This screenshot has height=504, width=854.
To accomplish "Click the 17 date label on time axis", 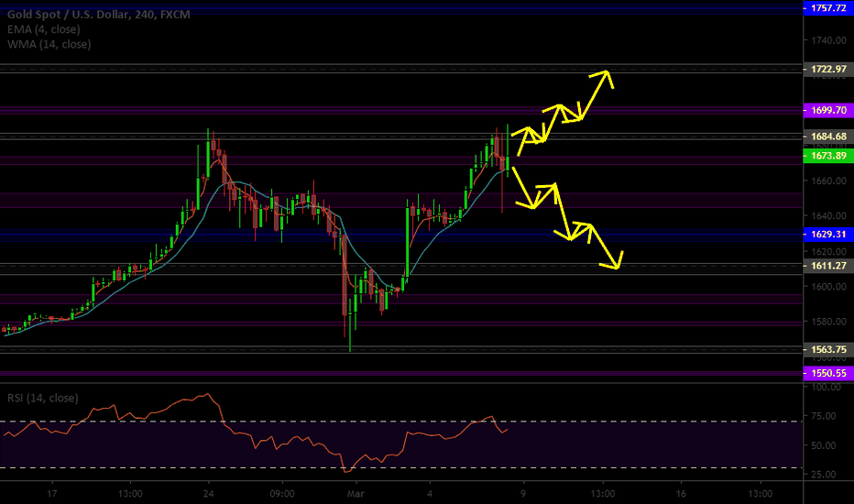I will [x=51, y=494].
